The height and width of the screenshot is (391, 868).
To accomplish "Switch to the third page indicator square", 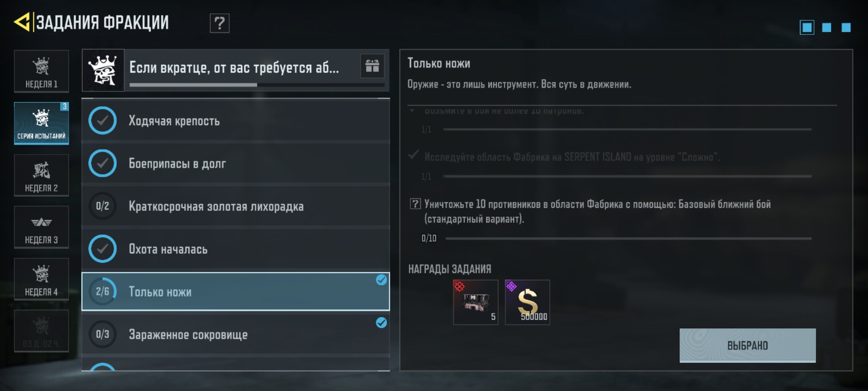I will 846,28.
